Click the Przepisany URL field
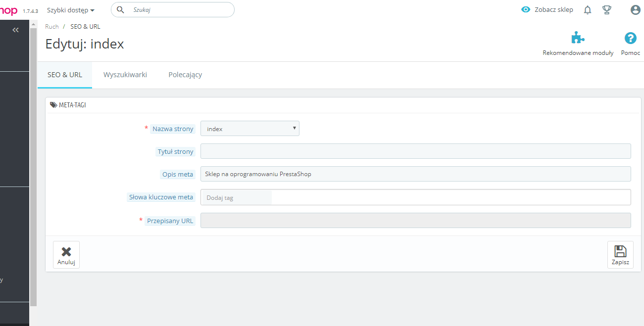The width and height of the screenshot is (644, 326). [x=416, y=221]
